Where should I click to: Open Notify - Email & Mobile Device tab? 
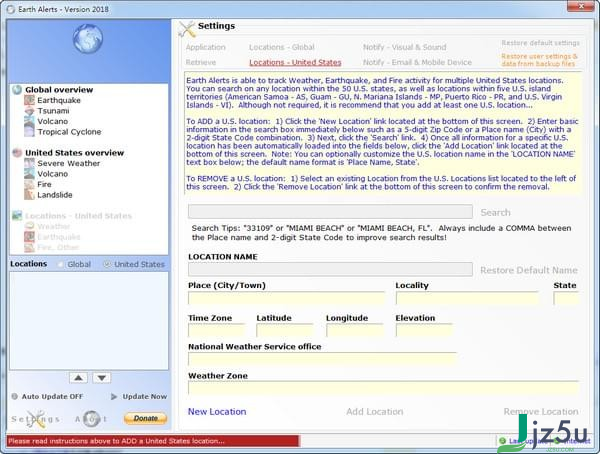click(417, 62)
